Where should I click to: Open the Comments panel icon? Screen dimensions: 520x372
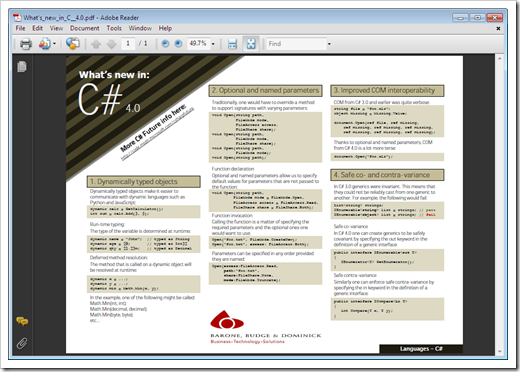[22, 321]
